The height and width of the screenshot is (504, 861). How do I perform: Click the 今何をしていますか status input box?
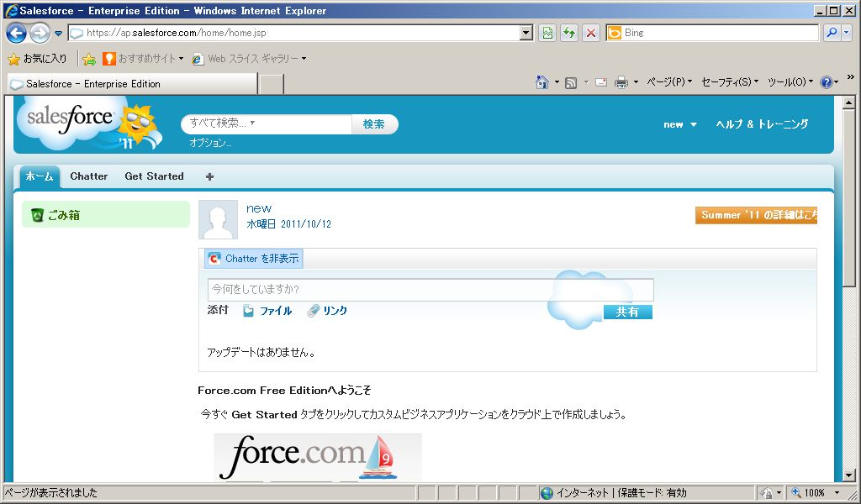point(430,290)
